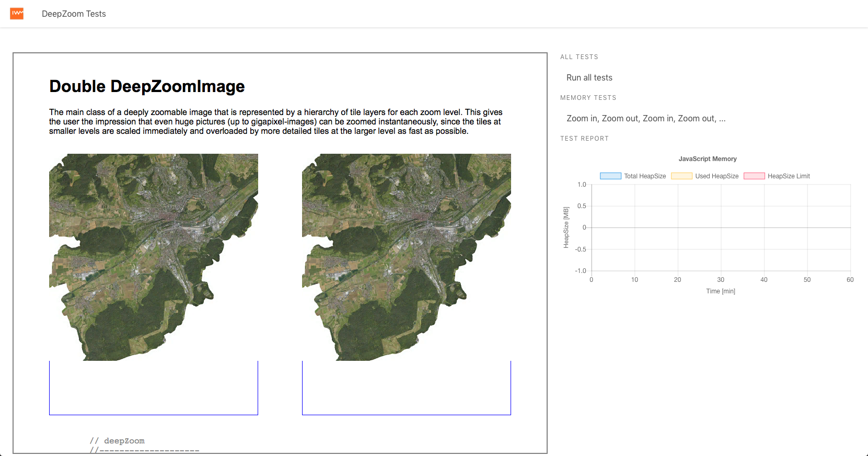Viewport: 868px width, 456px height.
Task: Run all tests from the sidebar
Action: [589, 77]
